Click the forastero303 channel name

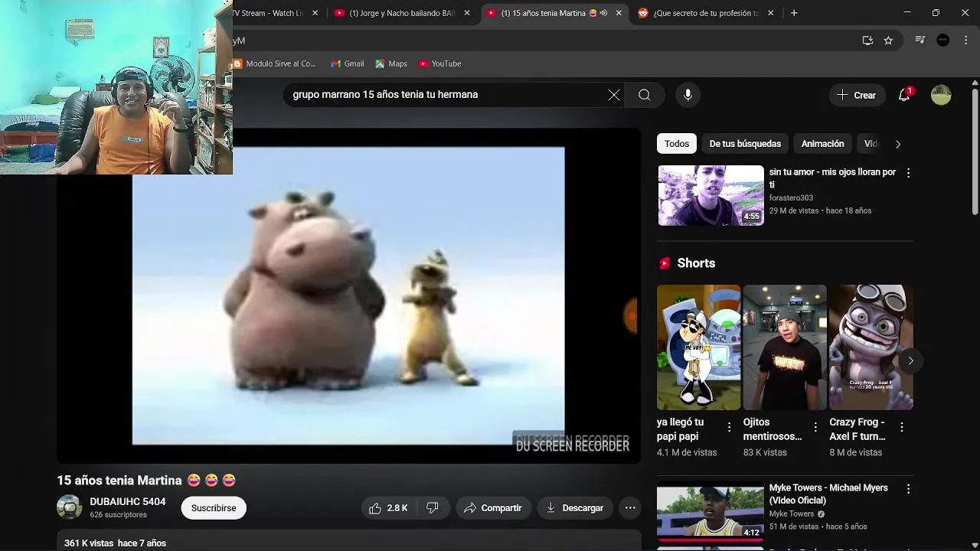[791, 198]
